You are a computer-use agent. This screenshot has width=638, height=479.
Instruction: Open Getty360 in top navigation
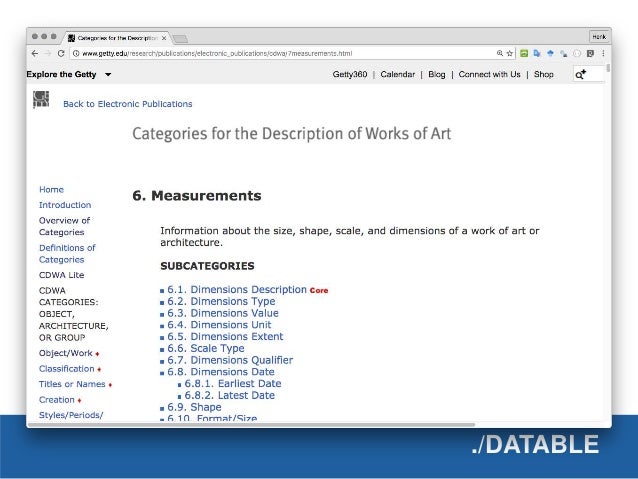[350, 74]
